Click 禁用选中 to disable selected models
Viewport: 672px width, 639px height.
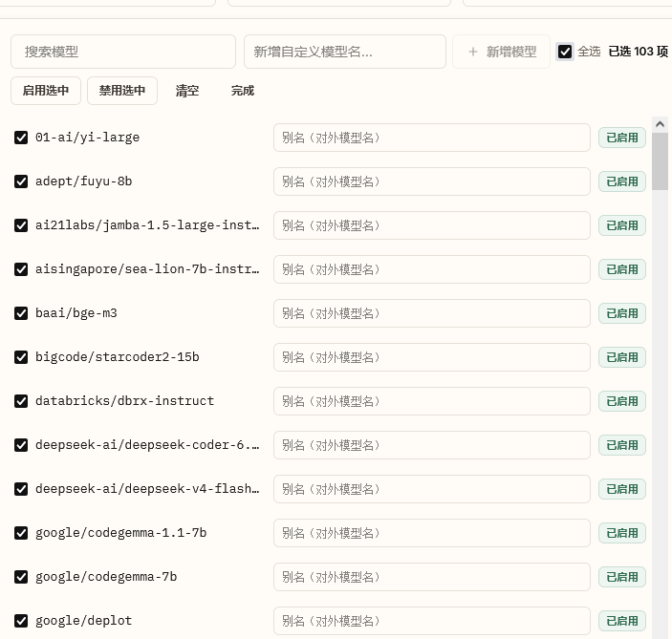122,91
